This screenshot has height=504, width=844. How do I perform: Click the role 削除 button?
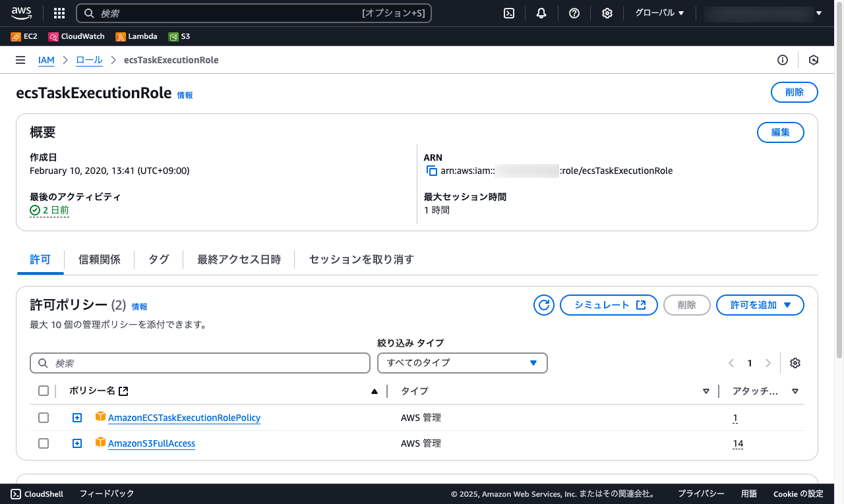click(795, 92)
